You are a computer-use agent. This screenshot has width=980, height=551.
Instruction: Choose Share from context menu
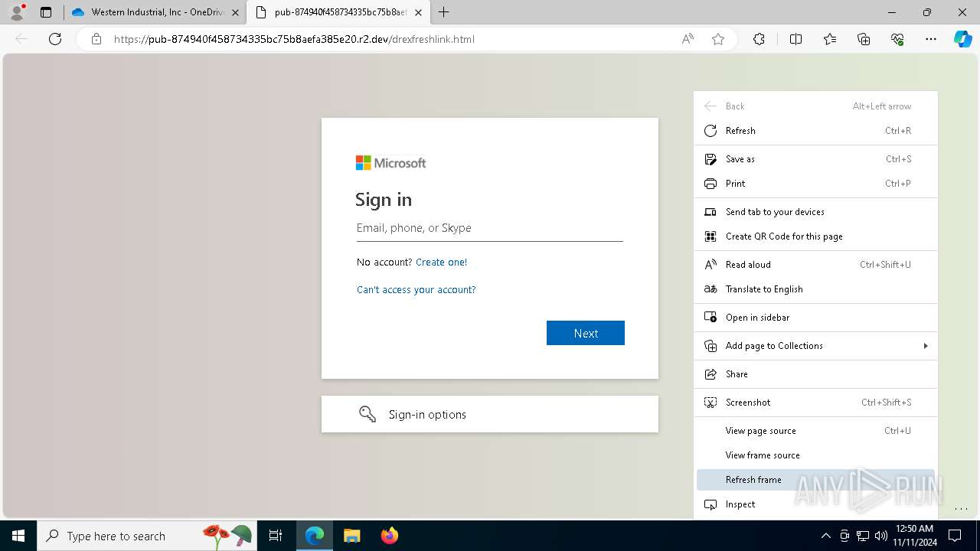(815, 374)
